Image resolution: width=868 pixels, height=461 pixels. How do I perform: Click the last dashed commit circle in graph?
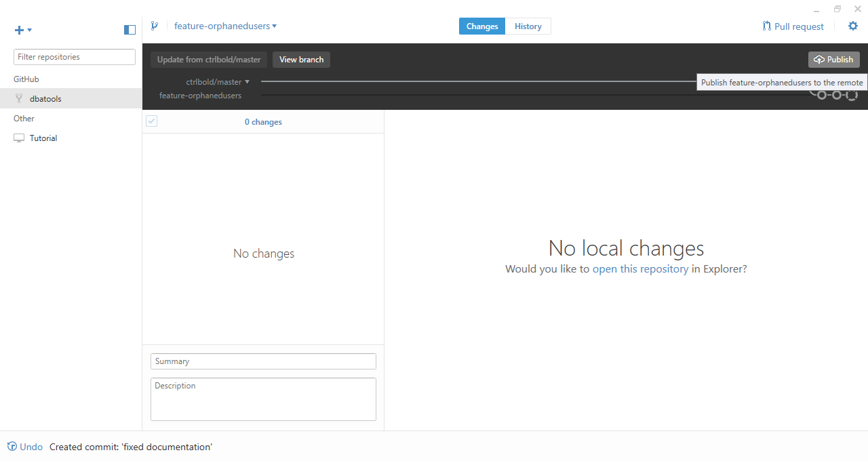tap(852, 96)
